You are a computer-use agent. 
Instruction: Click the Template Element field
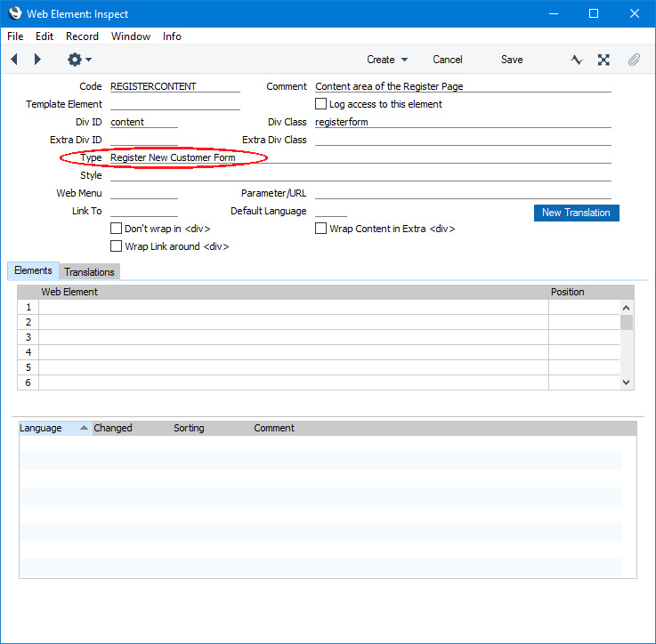point(174,104)
